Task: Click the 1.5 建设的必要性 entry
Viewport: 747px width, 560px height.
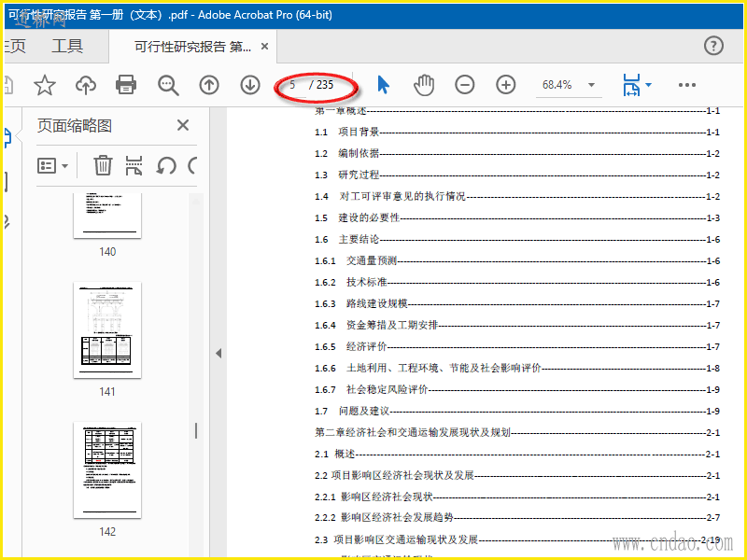Action: [517, 217]
